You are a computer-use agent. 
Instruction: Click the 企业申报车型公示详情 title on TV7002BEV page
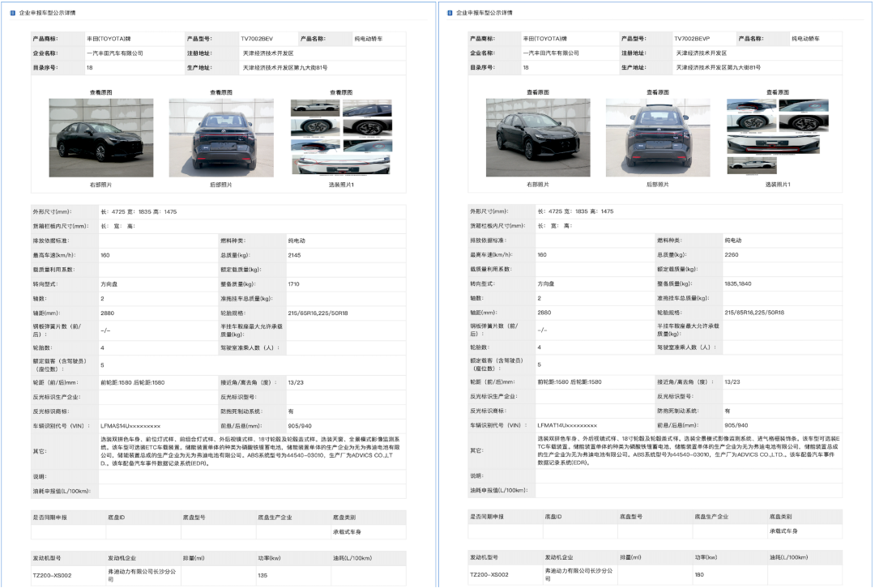pyautogui.click(x=48, y=13)
